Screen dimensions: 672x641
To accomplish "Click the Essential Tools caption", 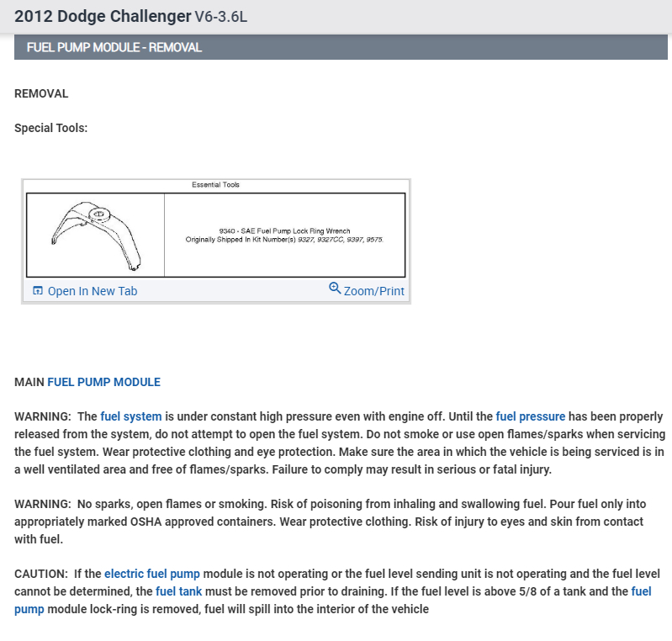I will [x=215, y=185].
